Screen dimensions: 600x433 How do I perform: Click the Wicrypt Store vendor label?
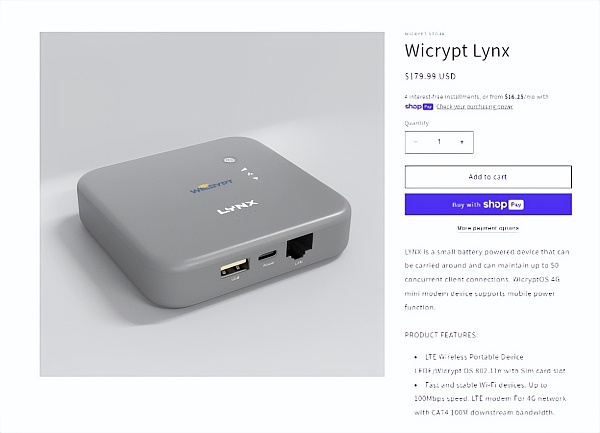pyautogui.click(x=425, y=34)
